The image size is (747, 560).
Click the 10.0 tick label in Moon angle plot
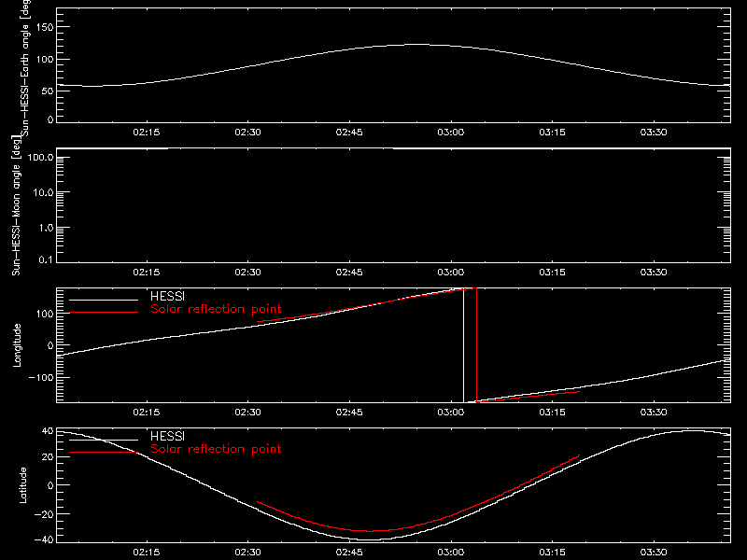pos(43,192)
